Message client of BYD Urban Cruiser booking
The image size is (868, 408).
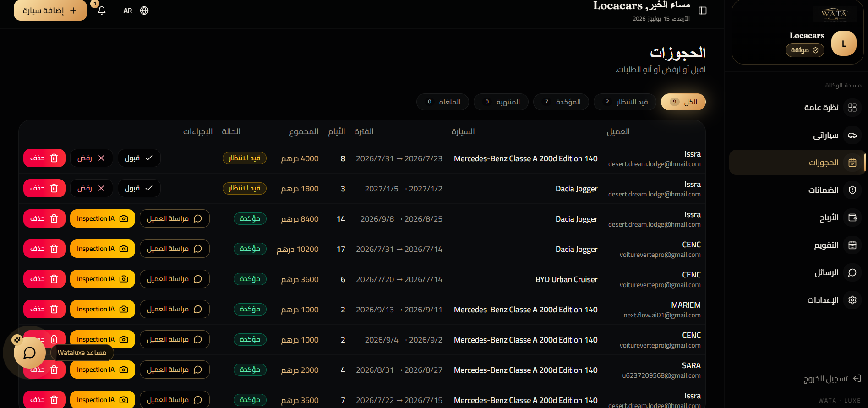175,279
